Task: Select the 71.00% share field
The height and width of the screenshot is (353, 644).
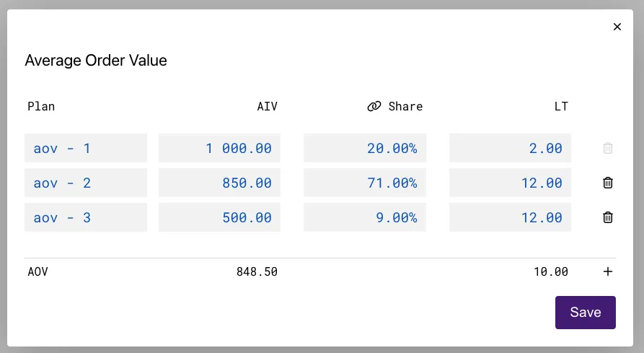Action: click(x=365, y=183)
